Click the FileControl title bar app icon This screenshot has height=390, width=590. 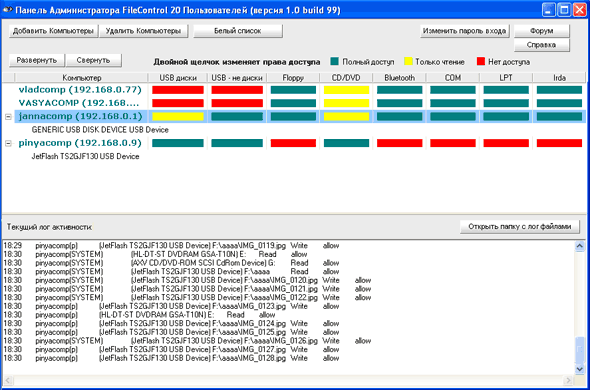coord(8,10)
